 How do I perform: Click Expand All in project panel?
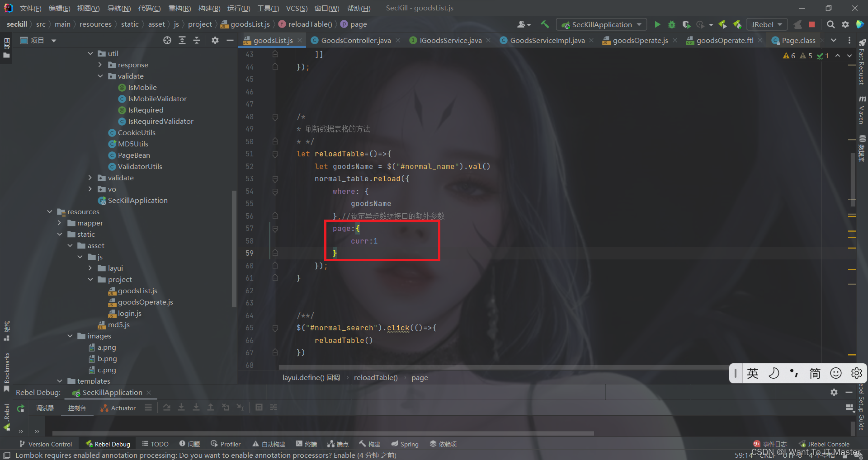(182, 40)
